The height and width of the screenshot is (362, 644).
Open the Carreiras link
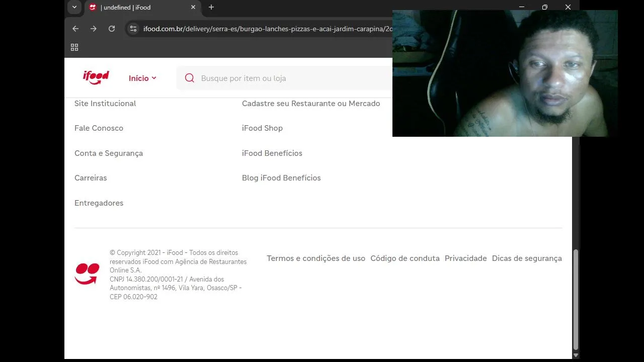point(91,178)
